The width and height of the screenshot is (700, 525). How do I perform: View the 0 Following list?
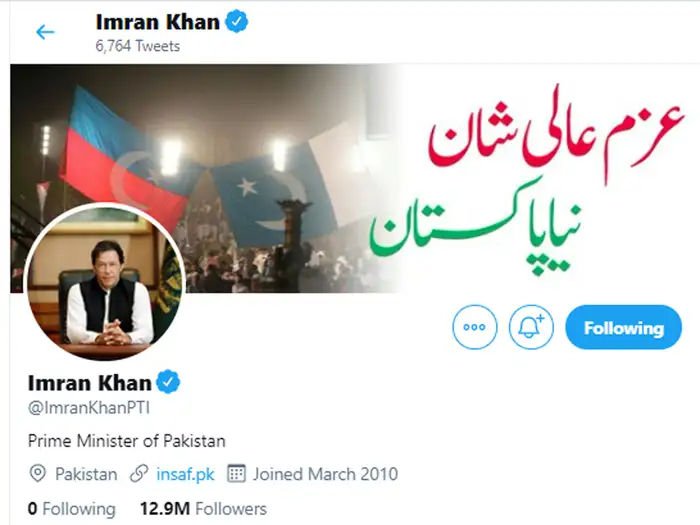71,508
